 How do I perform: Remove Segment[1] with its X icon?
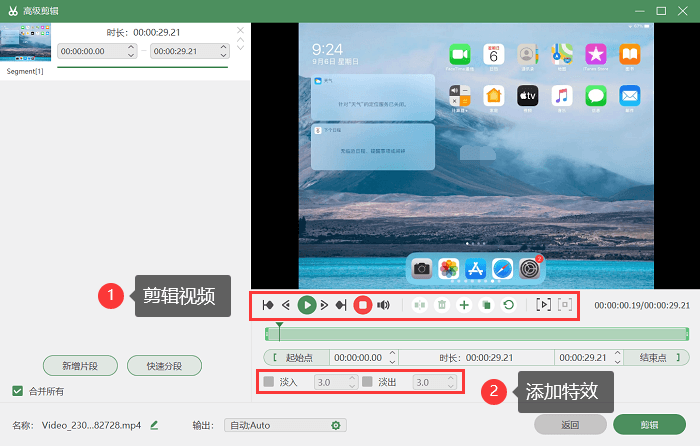(240, 30)
